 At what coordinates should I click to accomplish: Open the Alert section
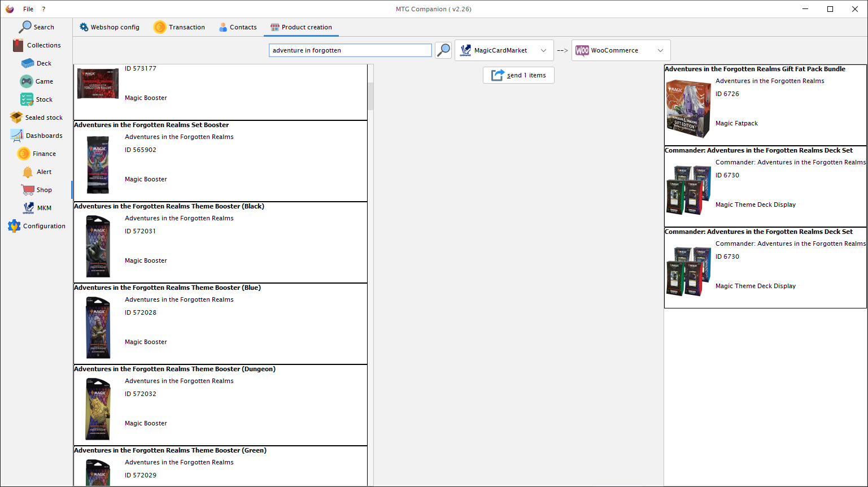[x=36, y=172]
